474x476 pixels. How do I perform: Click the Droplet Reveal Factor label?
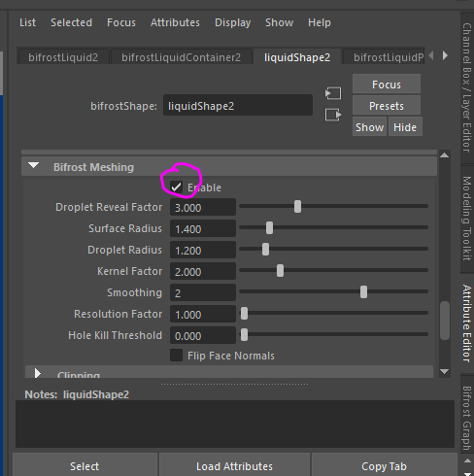[109, 207]
